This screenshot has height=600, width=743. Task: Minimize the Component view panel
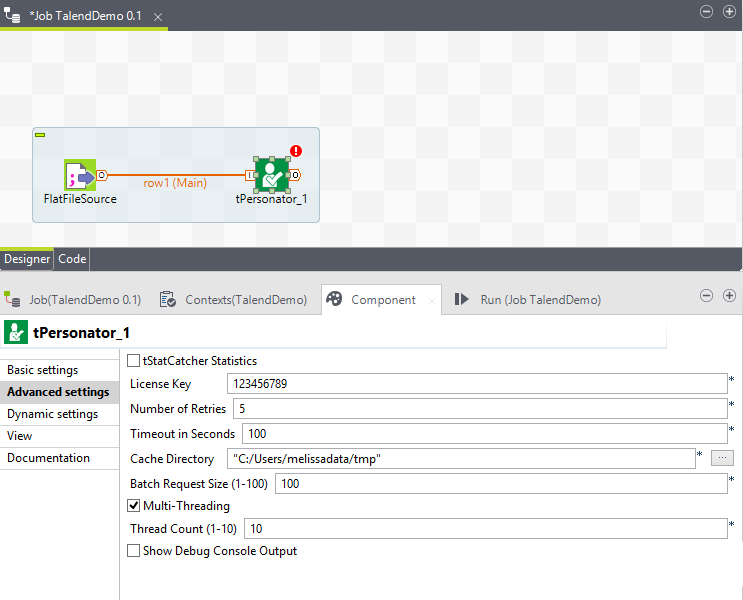coord(707,296)
